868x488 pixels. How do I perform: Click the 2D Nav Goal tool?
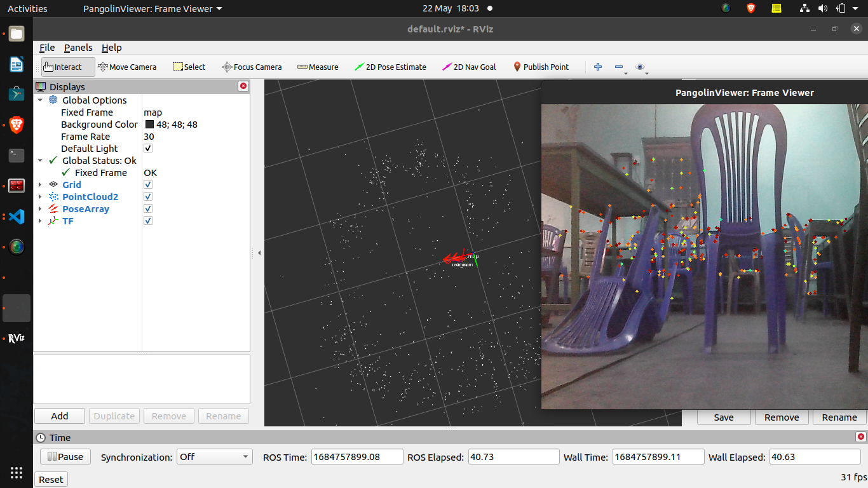click(x=469, y=67)
